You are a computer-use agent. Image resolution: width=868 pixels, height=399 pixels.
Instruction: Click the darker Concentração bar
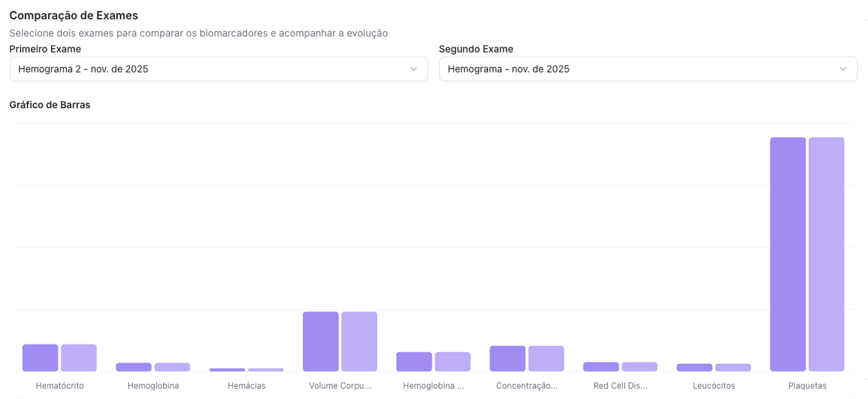507,358
